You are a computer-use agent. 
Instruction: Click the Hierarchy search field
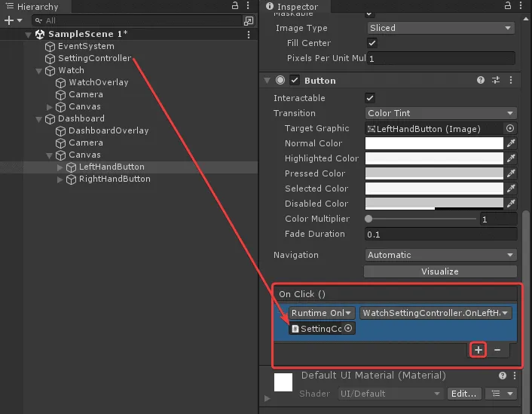[x=137, y=20]
